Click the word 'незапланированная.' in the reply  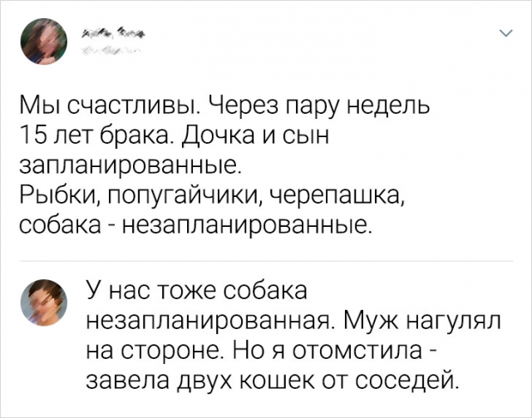pos(211,322)
